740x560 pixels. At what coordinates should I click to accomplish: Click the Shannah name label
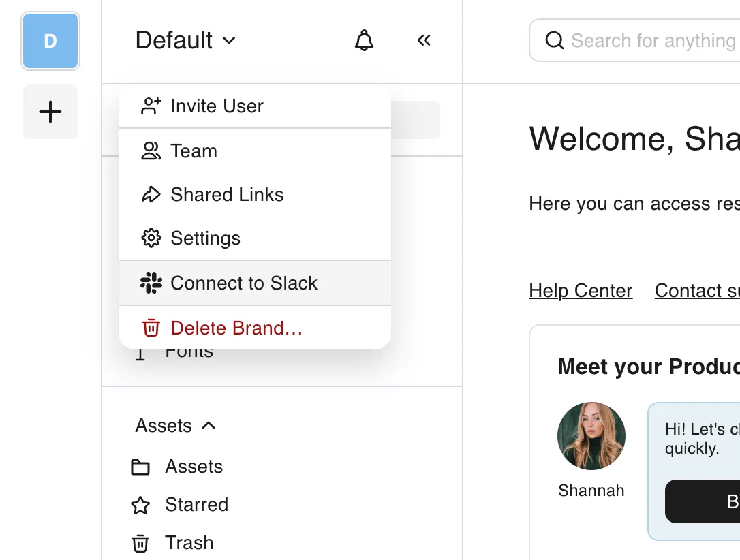591,491
